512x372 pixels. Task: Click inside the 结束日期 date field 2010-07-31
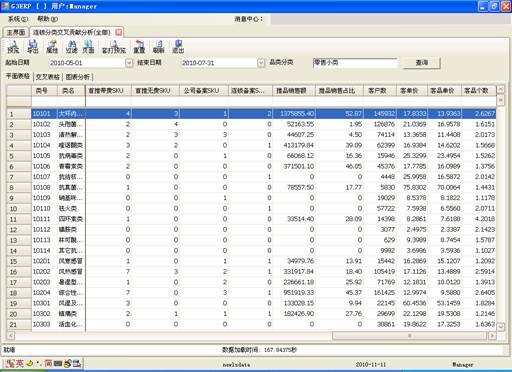point(219,63)
